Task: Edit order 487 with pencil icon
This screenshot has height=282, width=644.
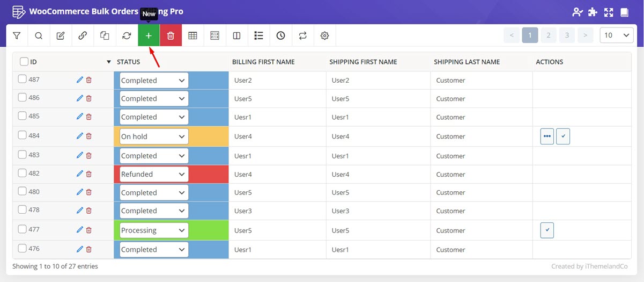Action: (x=80, y=79)
